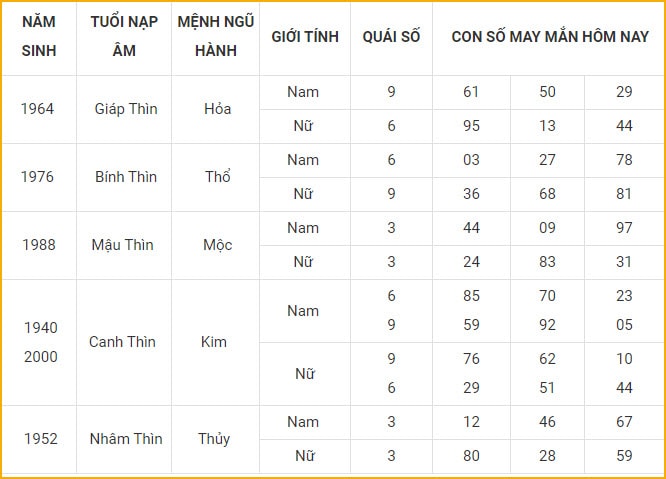Viewport: 666px width, 479px height.
Task: Click the CON SỐ MAY MẮN HÔM NAY header
Action: (x=549, y=37)
